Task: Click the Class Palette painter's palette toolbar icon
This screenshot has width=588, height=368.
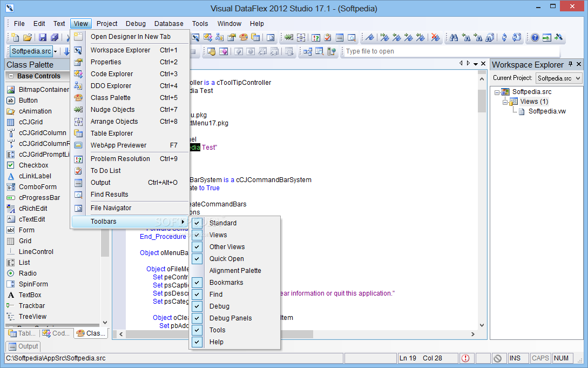Action: pyautogui.click(x=244, y=37)
